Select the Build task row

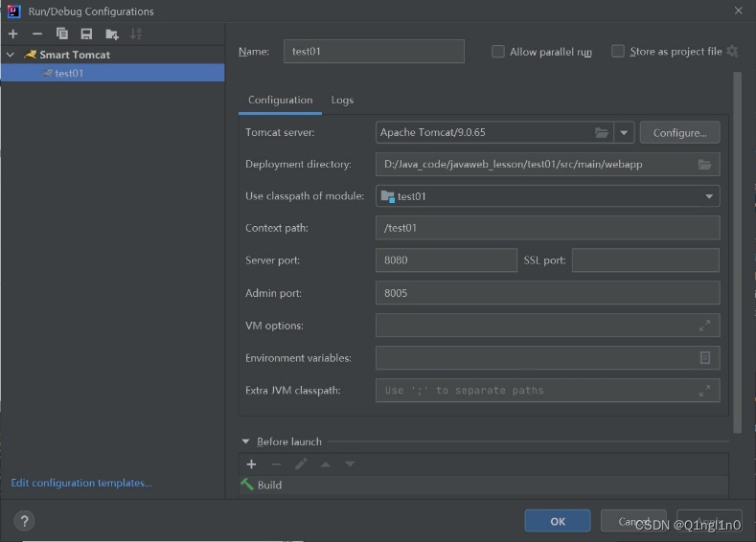click(484, 486)
